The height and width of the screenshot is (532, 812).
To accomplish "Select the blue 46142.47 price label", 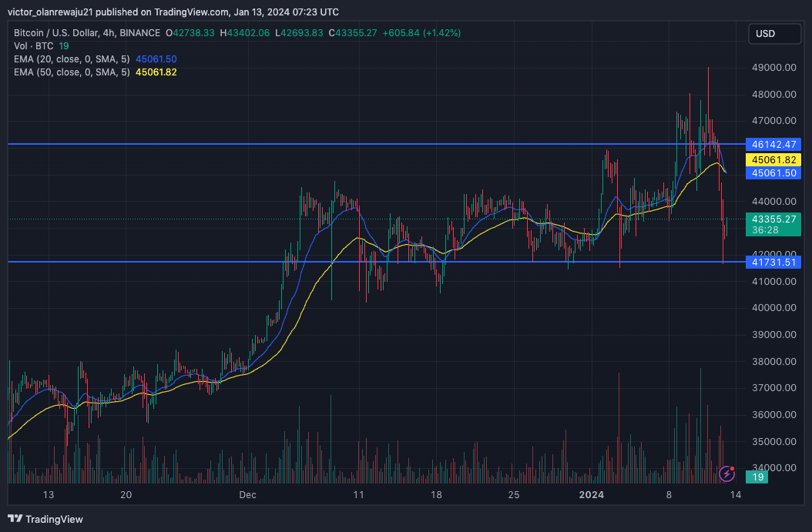I will pyautogui.click(x=773, y=145).
